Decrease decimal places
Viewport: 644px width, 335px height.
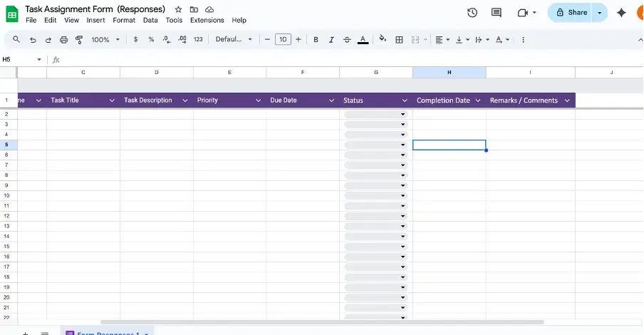tap(166, 39)
